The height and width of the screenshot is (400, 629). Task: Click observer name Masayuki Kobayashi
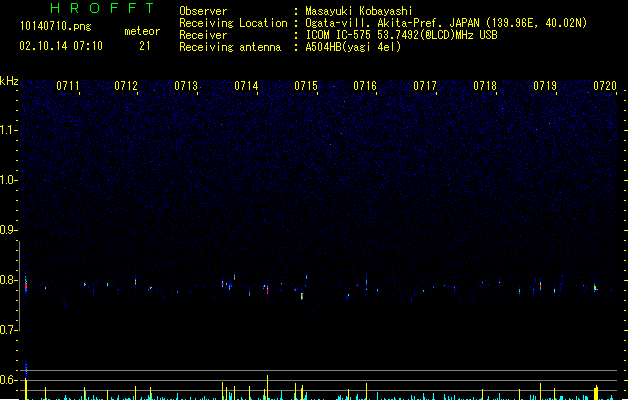[x=359, y=11]
